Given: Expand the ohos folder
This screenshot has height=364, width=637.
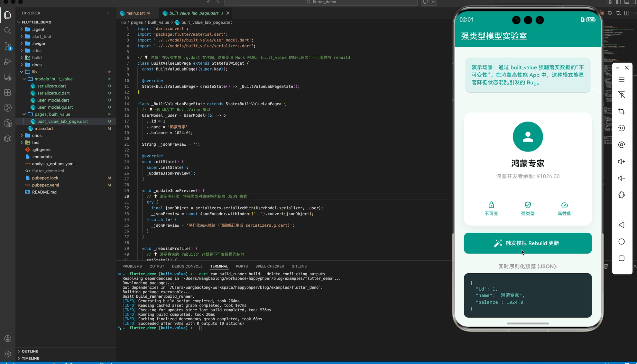Looking at the screenshot, I should pyautogui.click(x=37, y=135).
